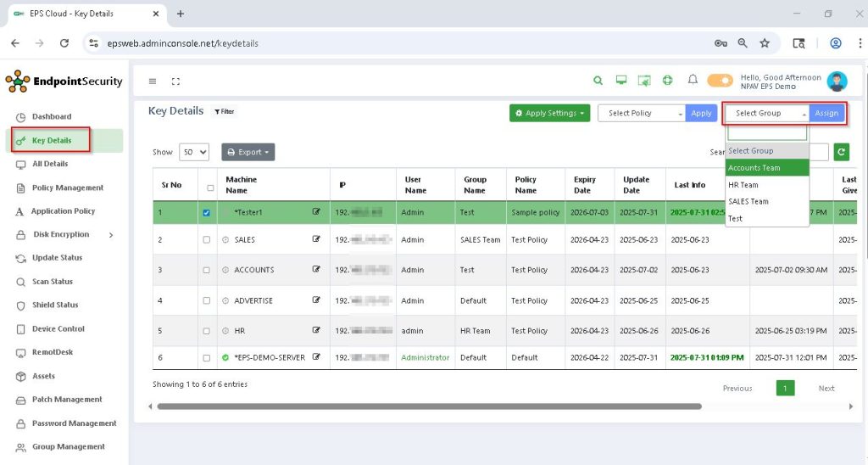Open Policy Management in sidebar
868x465 pixels.
68,188
